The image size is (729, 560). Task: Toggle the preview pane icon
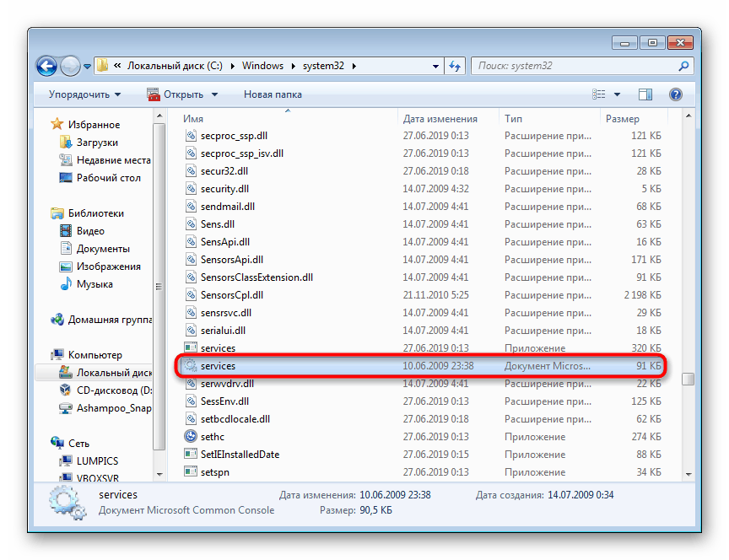tap(645, 94)
